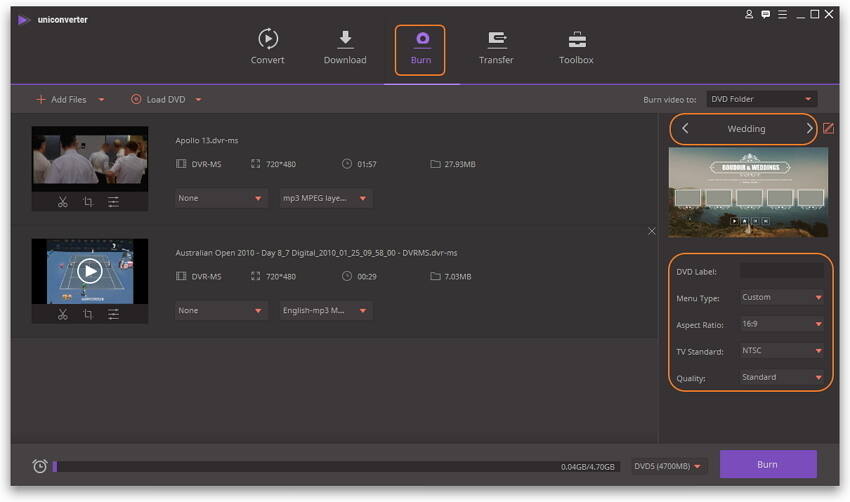Click the Wedding template name
The height and width of the screenshot is (502, 850).
746,128
